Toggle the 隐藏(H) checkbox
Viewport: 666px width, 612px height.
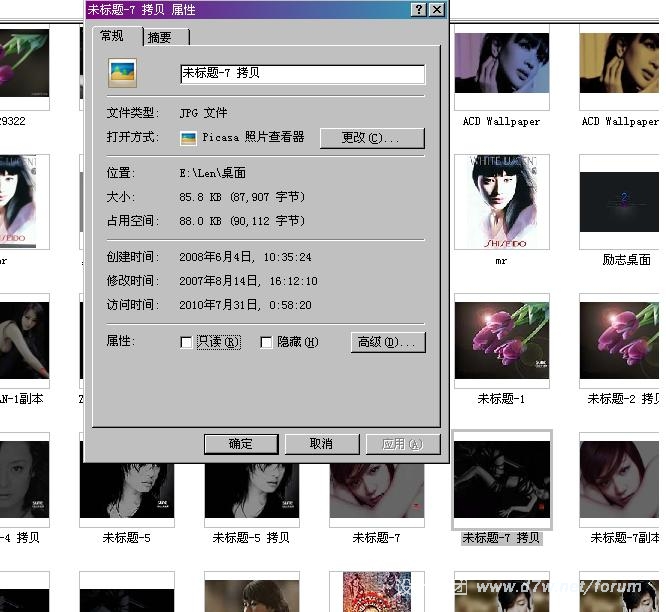[266, 343]
